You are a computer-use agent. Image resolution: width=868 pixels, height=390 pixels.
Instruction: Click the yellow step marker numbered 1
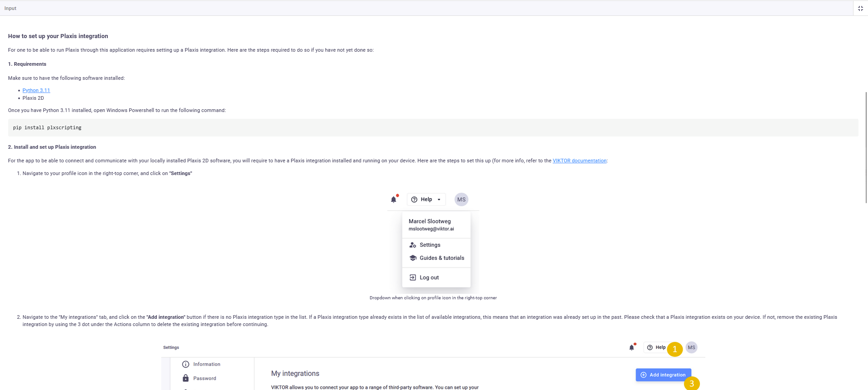(x=675, y=349)
